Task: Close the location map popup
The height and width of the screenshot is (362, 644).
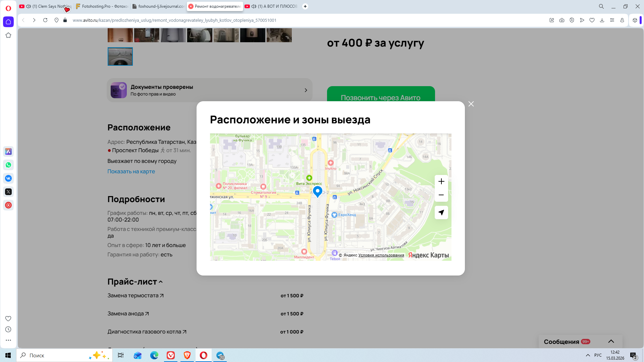Action: [x=471, y=104]
